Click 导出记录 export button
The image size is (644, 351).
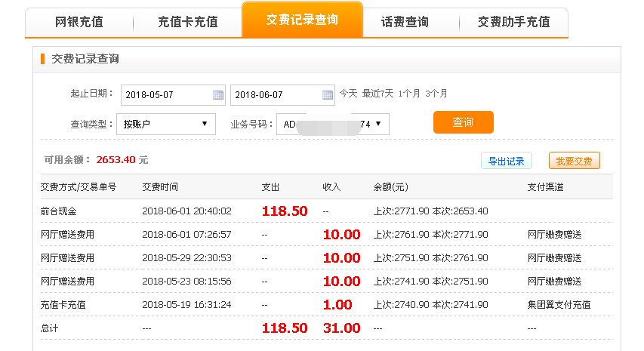507,161
